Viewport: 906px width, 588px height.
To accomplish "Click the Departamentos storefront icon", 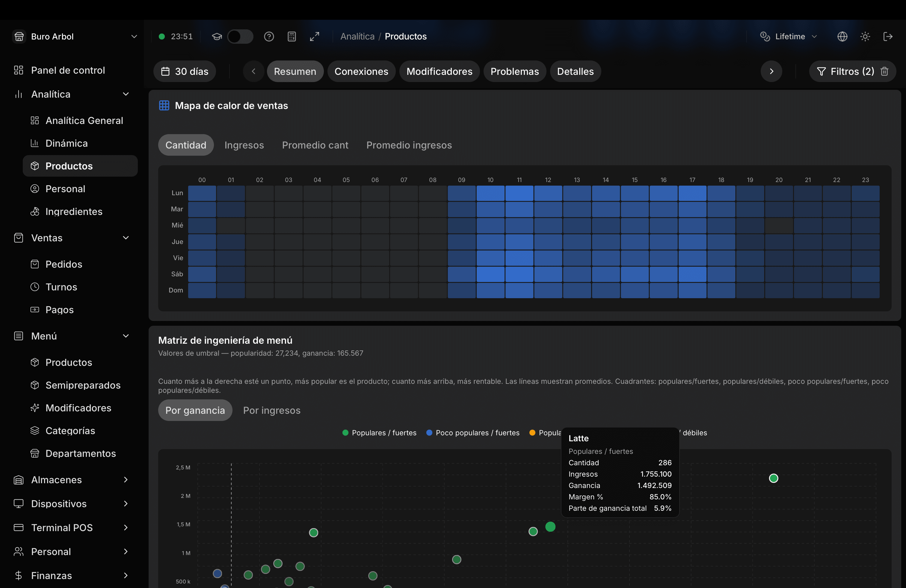I will [35, 454].
